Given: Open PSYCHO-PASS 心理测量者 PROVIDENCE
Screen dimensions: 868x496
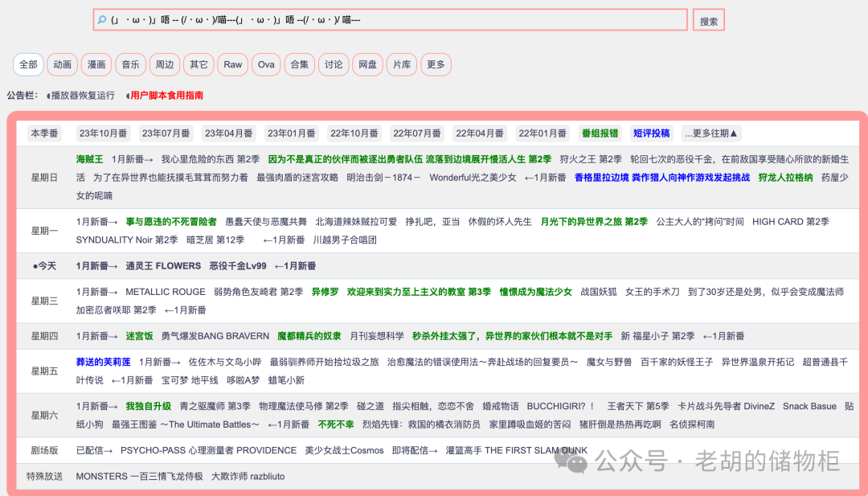Looking at the screenshot, I should click(x=209, y=451).
